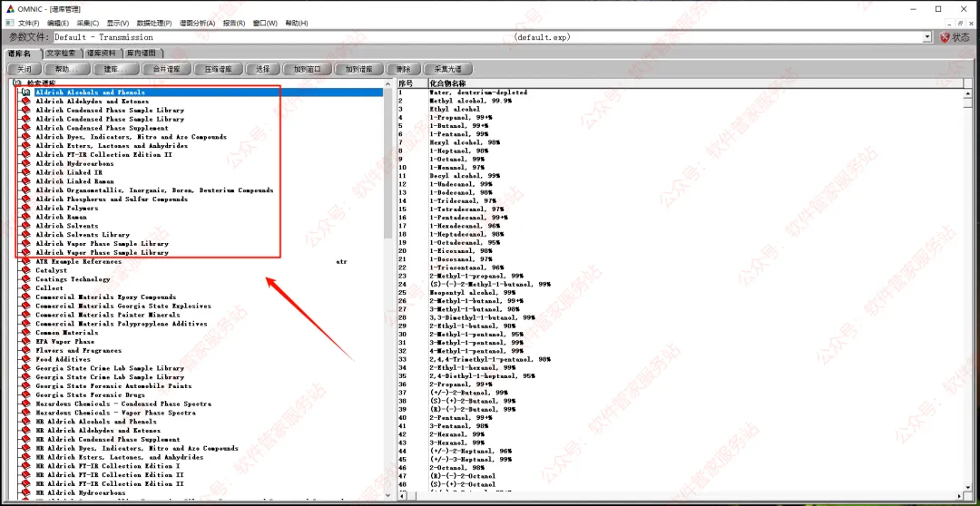This screenshot has height=506, width=980.
Task: Click the 压缩谱库 button
Action: coord(218,69)
